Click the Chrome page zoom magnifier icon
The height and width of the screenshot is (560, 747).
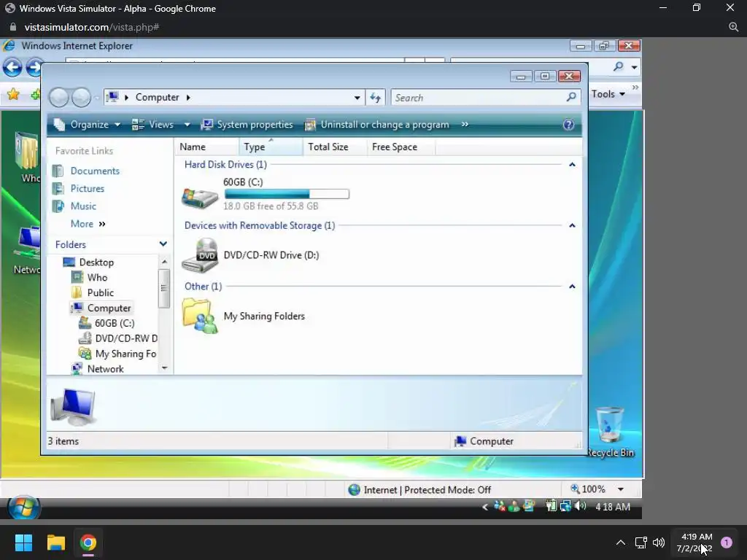[734, 27]
